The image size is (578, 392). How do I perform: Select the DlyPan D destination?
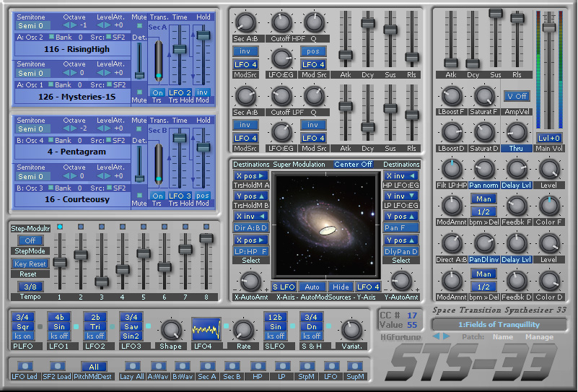click(401, 251)
